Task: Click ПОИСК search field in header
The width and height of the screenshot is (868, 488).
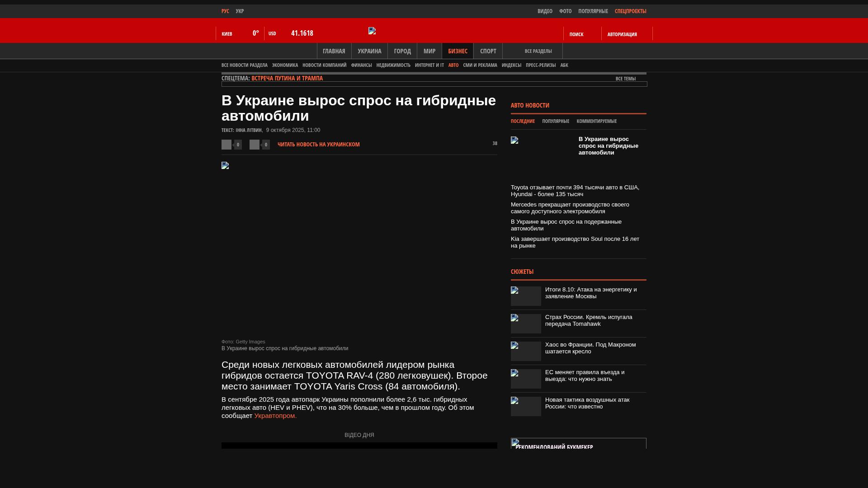Action: [576, 34]
